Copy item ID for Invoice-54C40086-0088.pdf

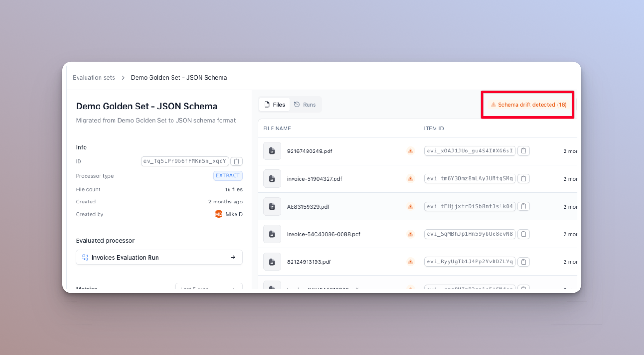click(x=523, y=234)
